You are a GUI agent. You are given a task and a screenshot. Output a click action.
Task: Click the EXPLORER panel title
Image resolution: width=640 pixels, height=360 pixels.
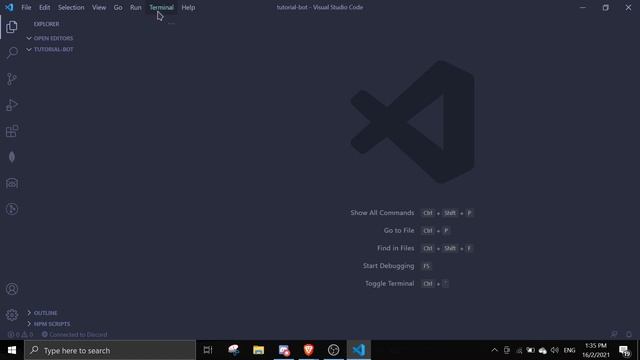click(47, 24)
